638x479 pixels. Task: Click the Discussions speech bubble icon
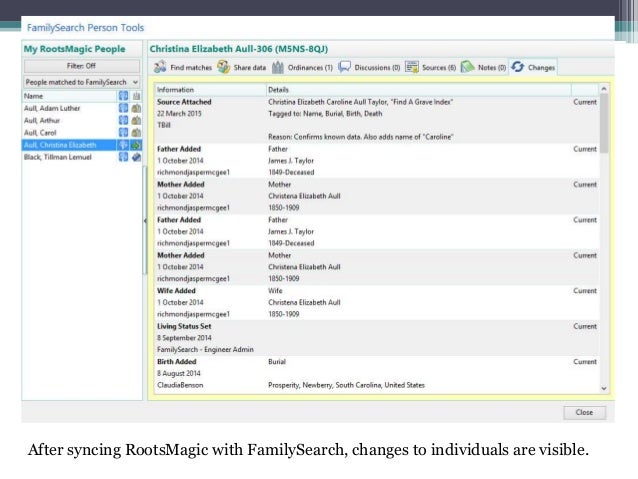click(x=344, y=67)
